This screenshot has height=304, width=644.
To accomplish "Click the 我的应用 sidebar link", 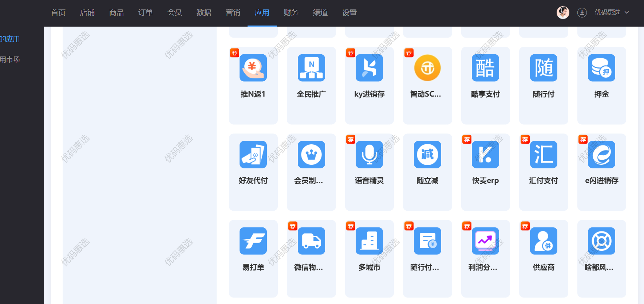I will click(10, 39).
